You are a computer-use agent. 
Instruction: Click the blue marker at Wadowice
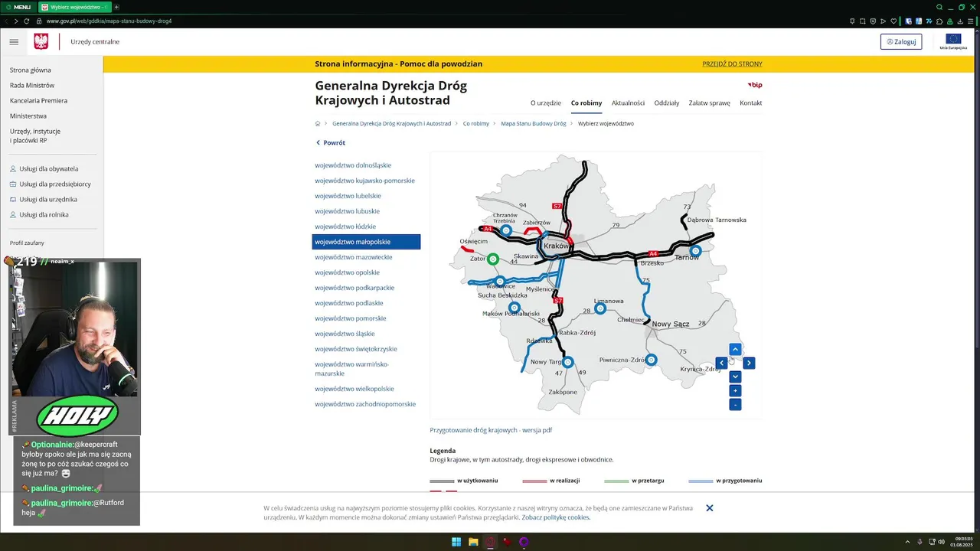click(x=500, y=282)
